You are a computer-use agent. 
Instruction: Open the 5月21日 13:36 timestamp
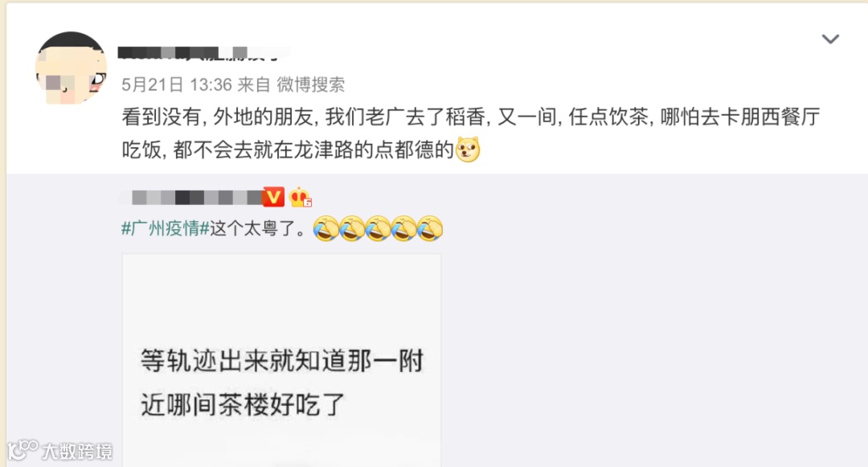coord(177,84)
